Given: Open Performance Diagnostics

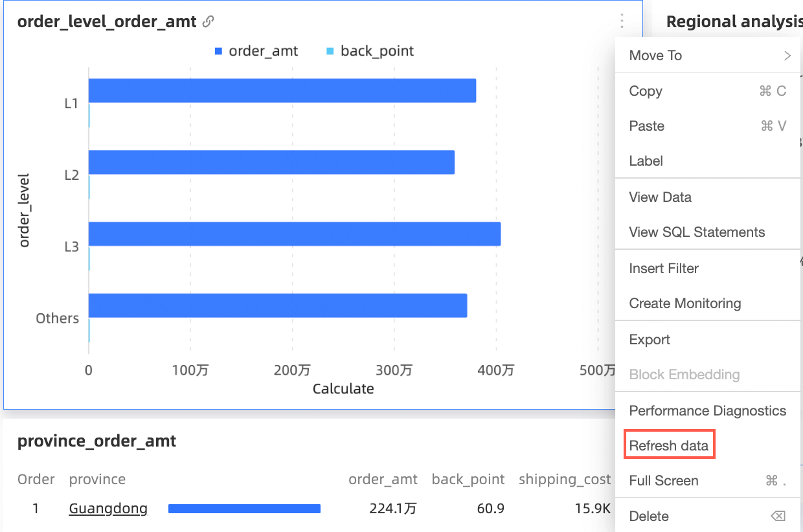Looking at the screenshot, I should pos(707,411).
